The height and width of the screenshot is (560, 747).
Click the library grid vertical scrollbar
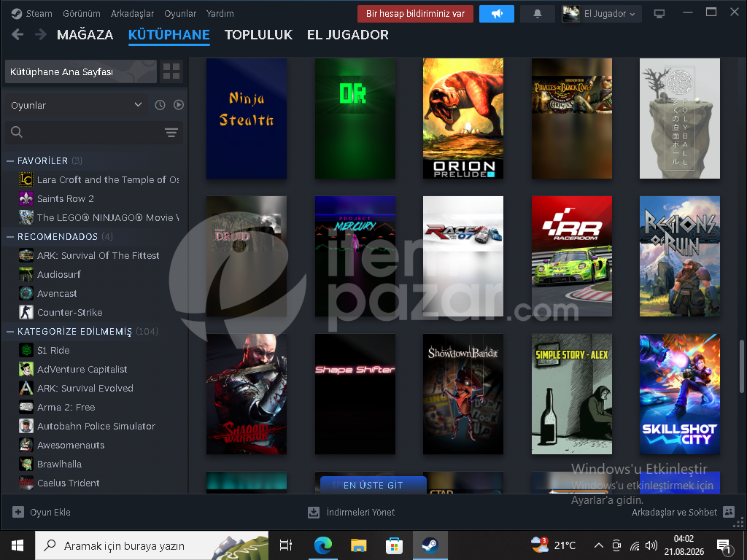(741, 365)
